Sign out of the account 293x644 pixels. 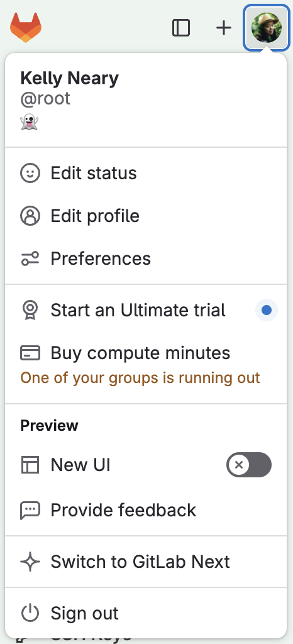click(146, 613)
